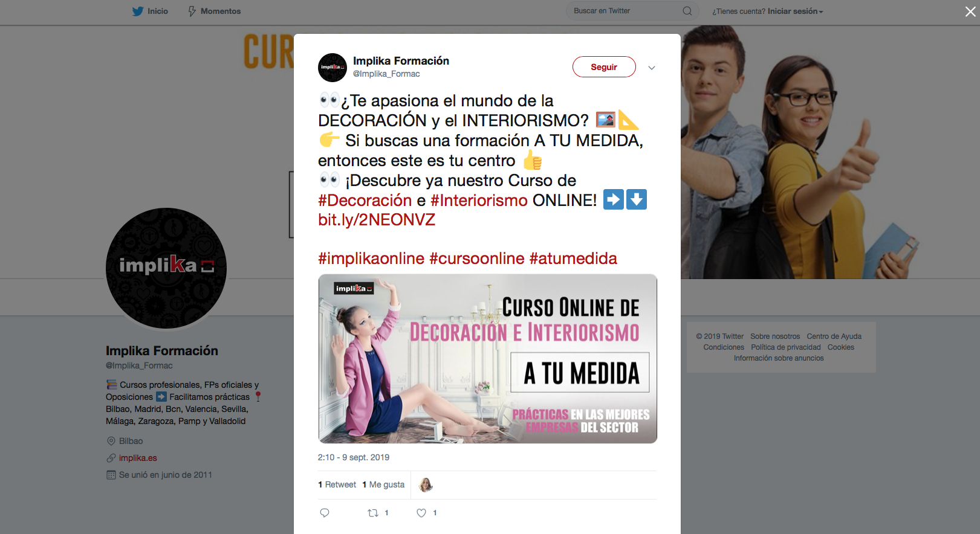The height and width of the screenshot is (534, 980).
Task: Open the bit.ly/2NEONVZ link
Action: tap(377, 220)
